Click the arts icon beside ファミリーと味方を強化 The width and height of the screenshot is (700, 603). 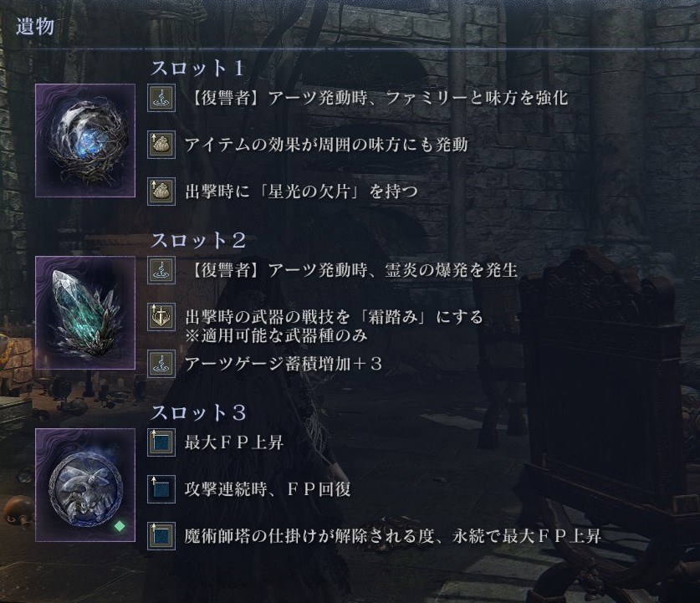(161, 98)
